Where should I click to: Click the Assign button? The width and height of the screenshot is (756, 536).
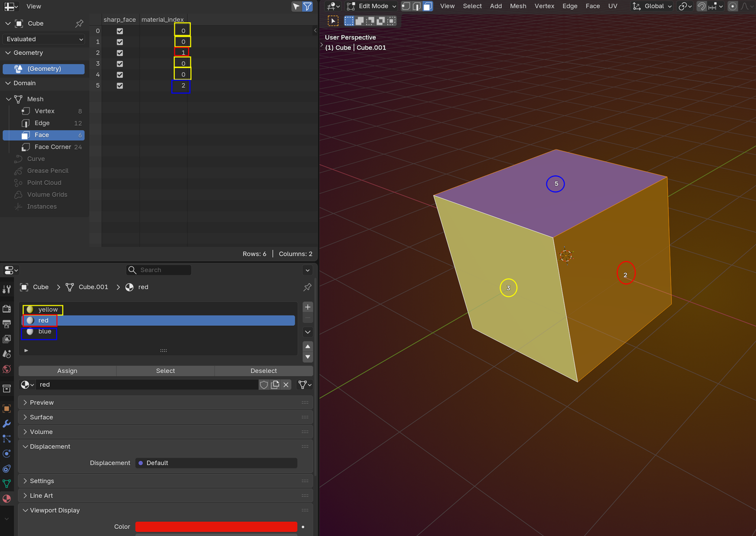pyautogui.click(x=67, y=371)
